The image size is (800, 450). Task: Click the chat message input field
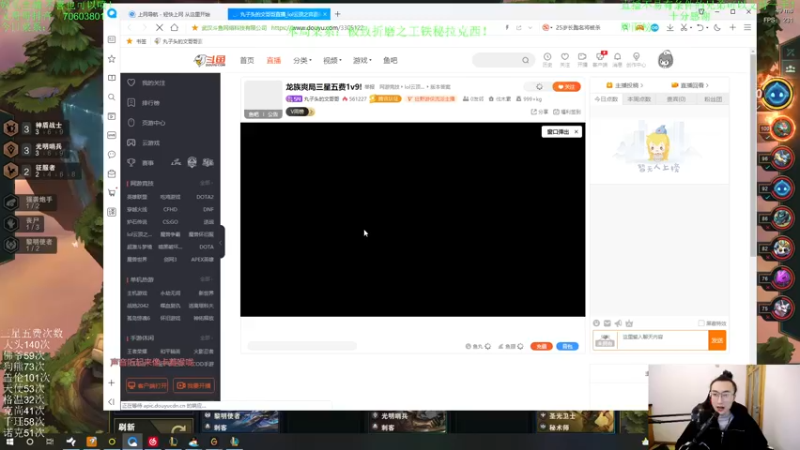point(662,340)
